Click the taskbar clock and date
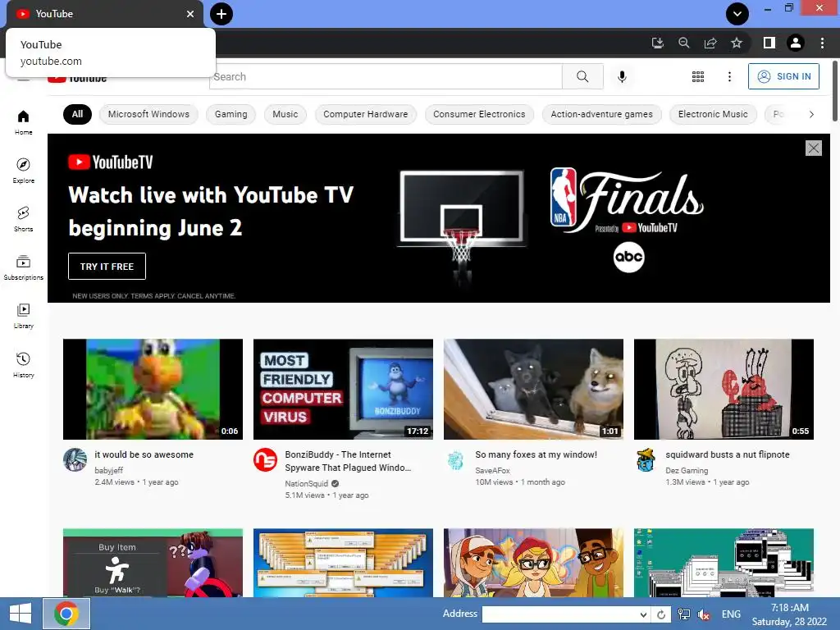This screenshot has height=630, width=840. (x=789, y=614)
